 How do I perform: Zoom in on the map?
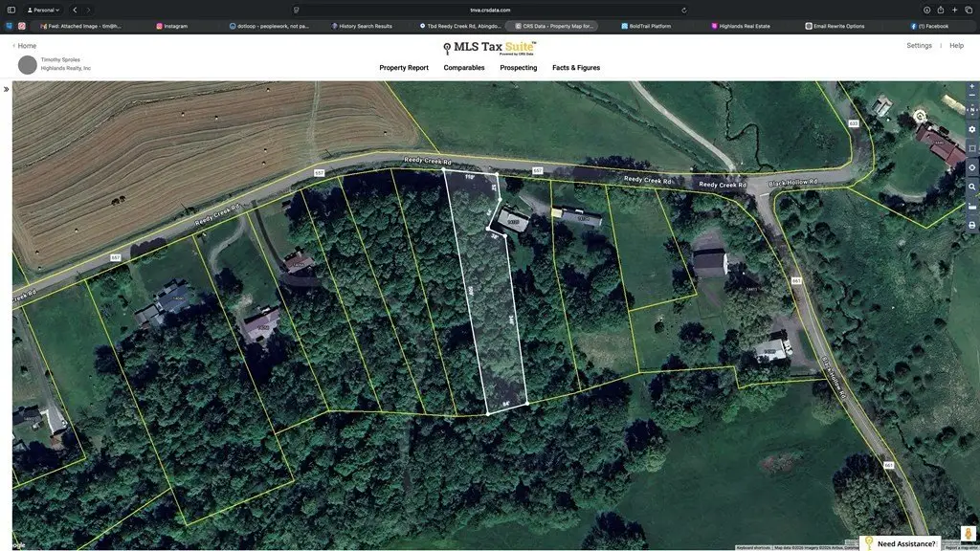[x=972, y=86]
